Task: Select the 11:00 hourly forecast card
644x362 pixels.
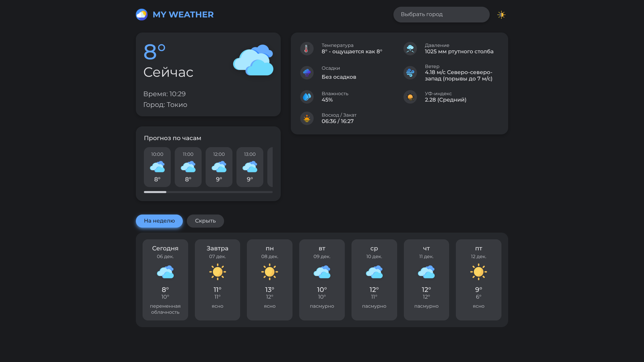Action: 188,167
